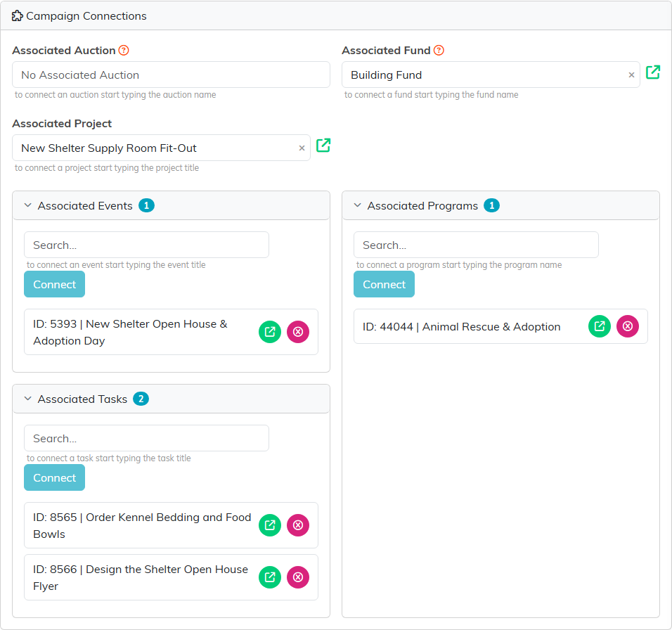Click the Associated Tasks count badge
672x630 pixels.
coord(141,399)
